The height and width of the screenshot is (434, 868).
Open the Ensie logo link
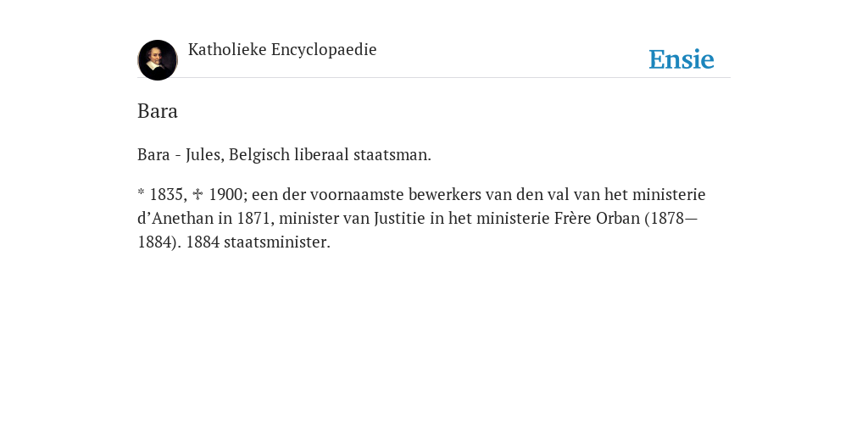click(681, 59)
